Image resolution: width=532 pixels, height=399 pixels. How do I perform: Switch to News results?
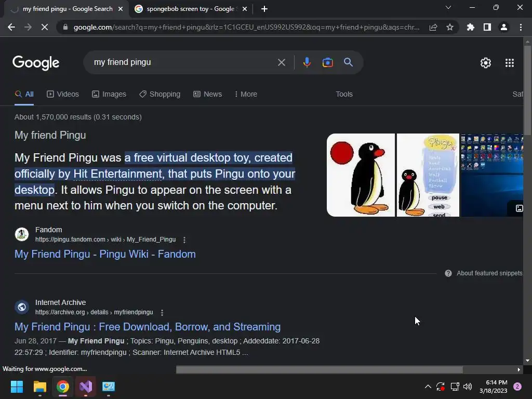(208, 95)
